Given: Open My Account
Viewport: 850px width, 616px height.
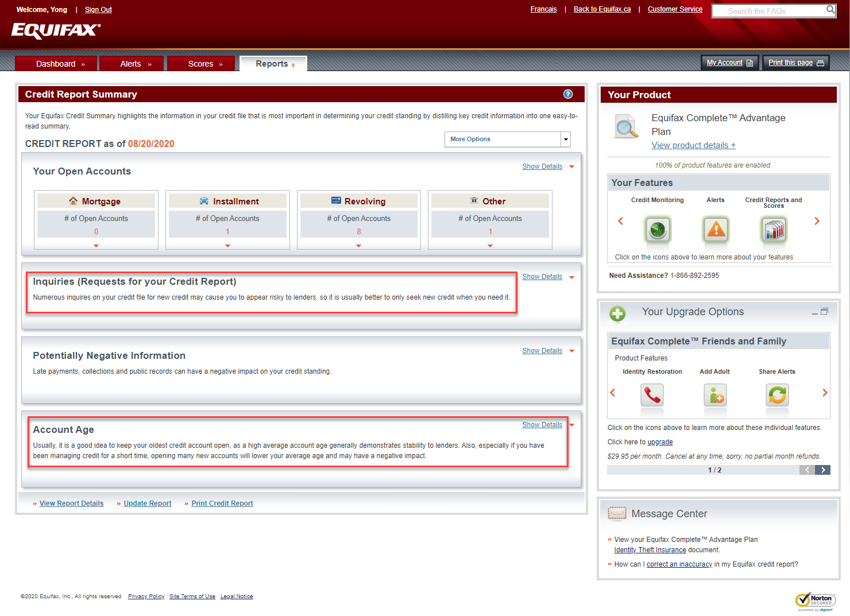Looking at the screenshot, I should [730, 63].
